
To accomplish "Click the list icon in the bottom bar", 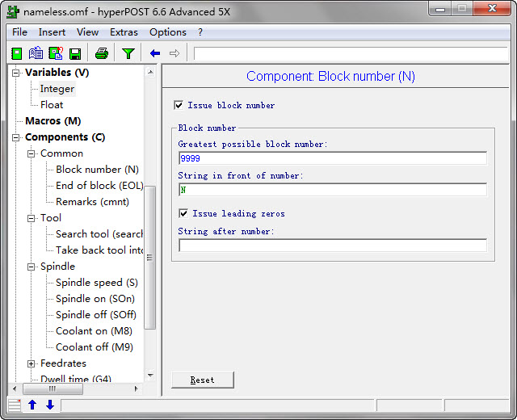I will [15, 405].
